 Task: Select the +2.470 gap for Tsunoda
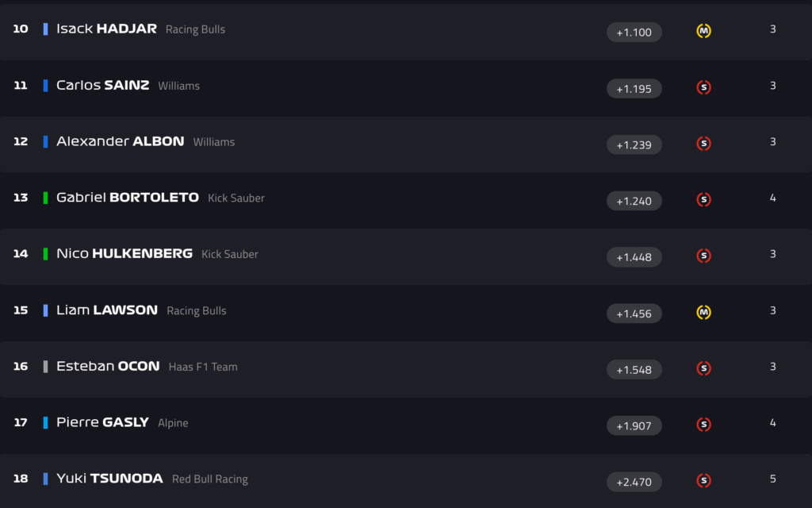[634, 482]
